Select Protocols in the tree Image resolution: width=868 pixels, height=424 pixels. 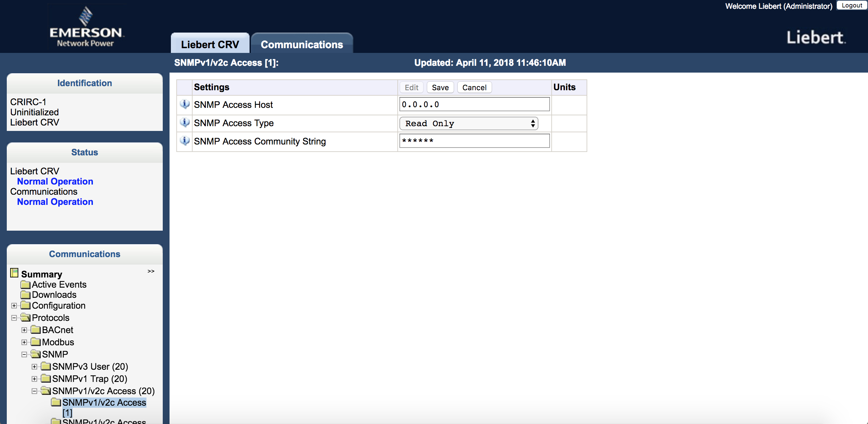[x=51, y=318]
